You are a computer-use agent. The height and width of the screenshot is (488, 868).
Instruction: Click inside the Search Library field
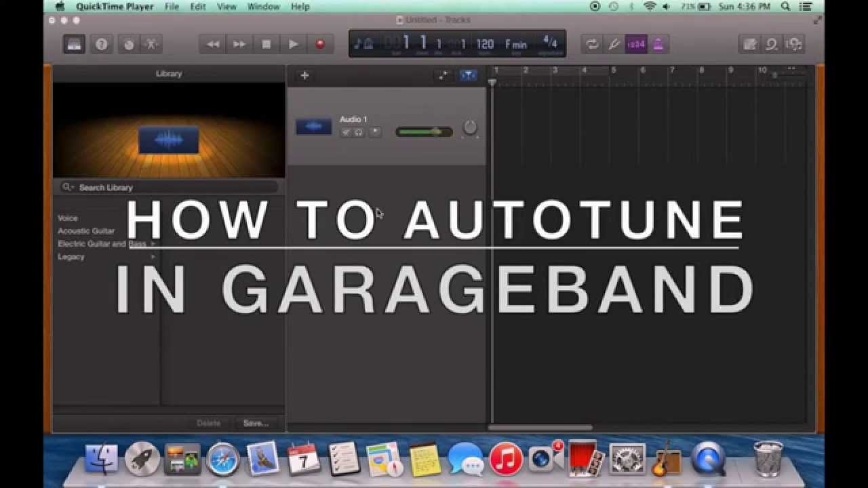(169, 187)
